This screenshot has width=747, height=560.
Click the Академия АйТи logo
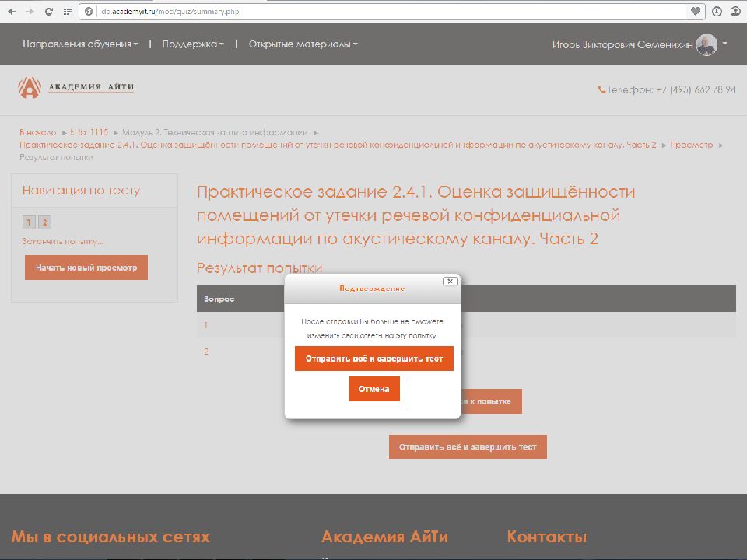(x=75, y=88)
